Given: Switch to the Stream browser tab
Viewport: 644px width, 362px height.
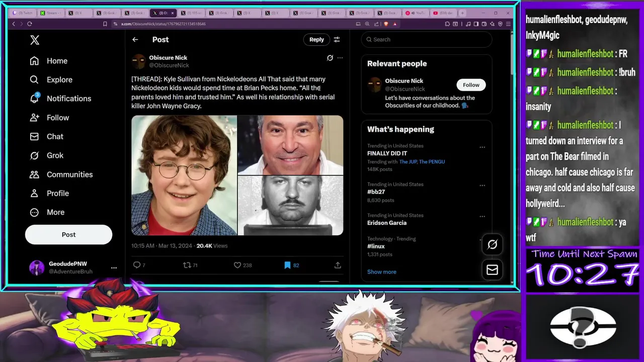Looking at the screenshot, I should click(50, 13).
